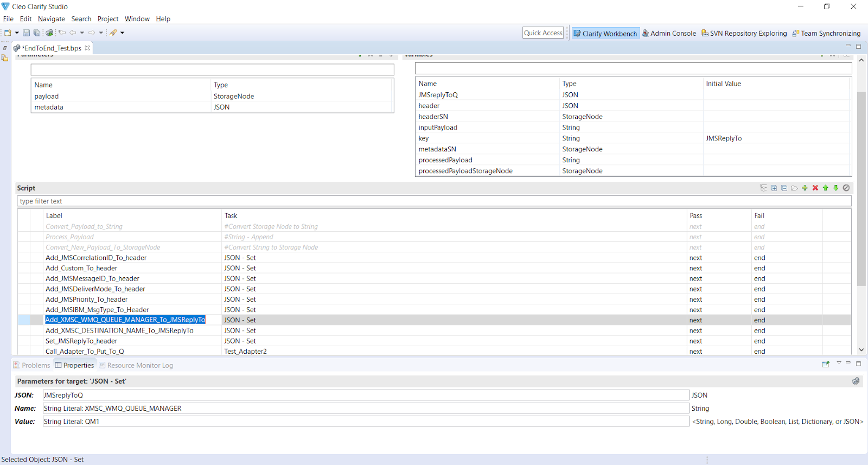Open the Properties view menu triangle
The width and height of the screenshot is (868, 465).
(x=839, y=363)
